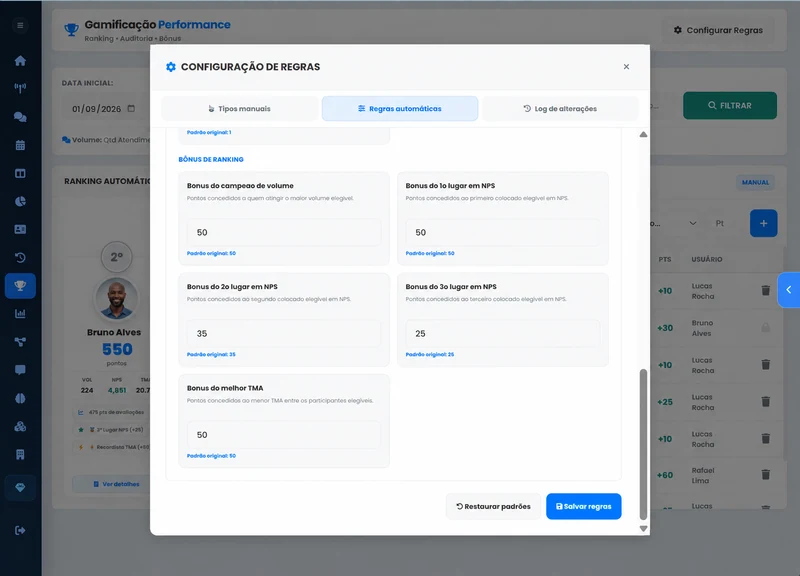Open the ID card icon in sidebar
The height and width of the screenshot is (576, 800).
click(20, 230)
